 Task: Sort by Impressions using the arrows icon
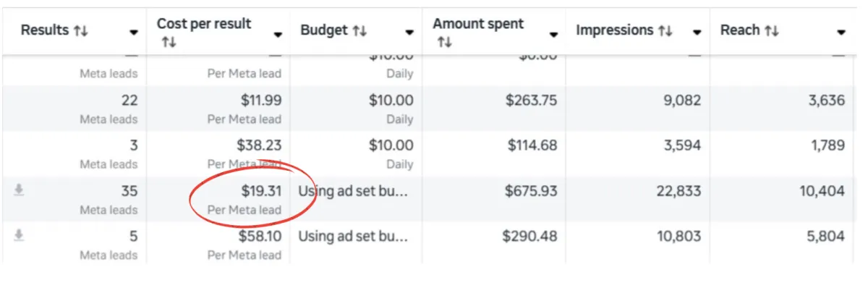pos(665,31)
